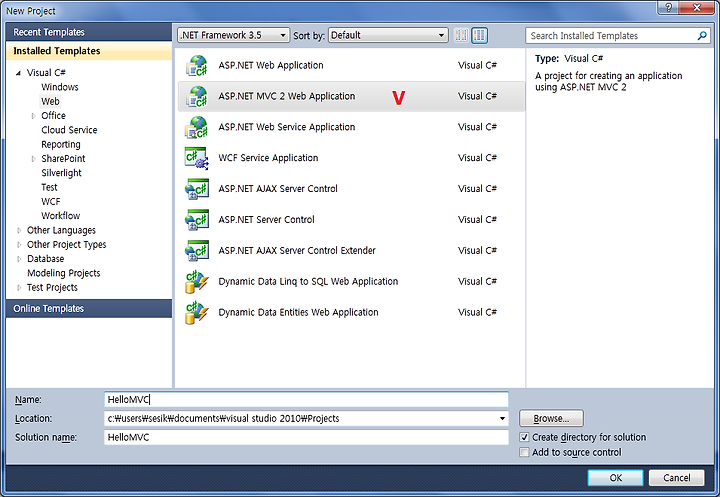The height and width of the screenshot is (497, 720).
Task: Select the Installed Templates section
Action: [x=89, y=51]
